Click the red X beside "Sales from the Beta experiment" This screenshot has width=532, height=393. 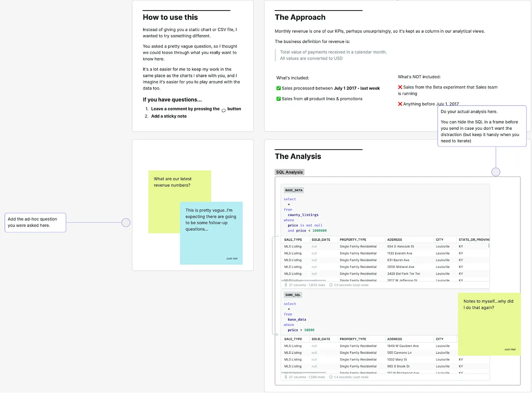400,87
